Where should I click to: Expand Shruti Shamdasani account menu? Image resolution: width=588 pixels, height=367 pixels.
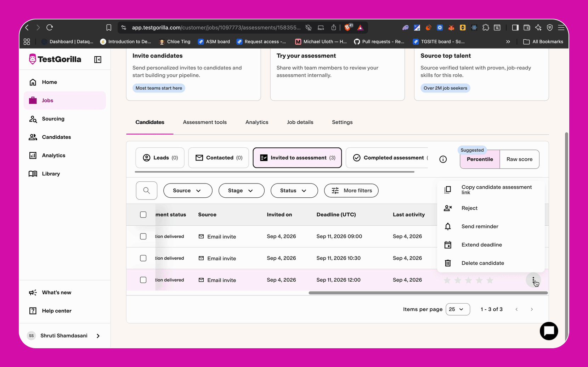tap(64, 336)
